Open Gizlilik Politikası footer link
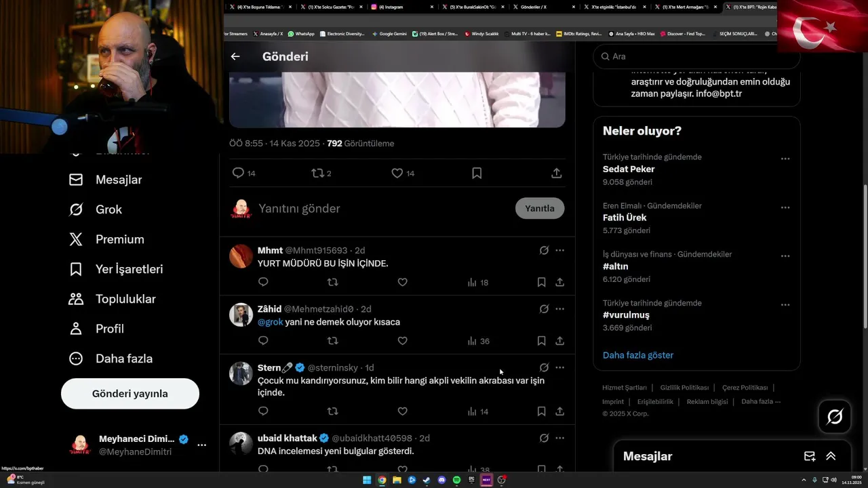 coord(684,388)
